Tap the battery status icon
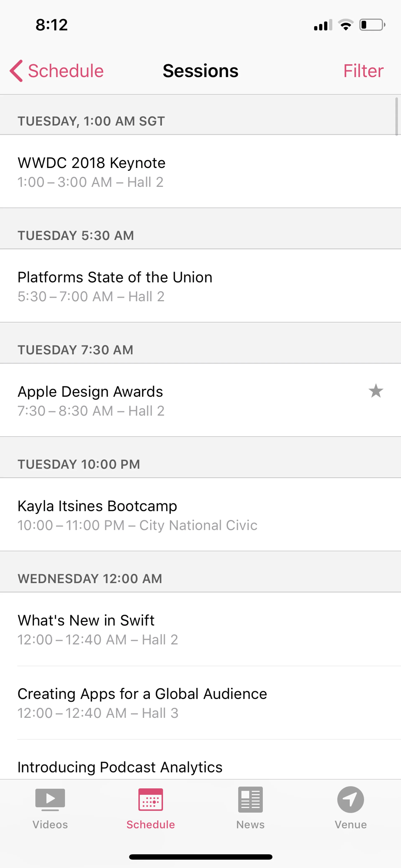The height and width of the screenshot is (868, 401). [372, 25]
